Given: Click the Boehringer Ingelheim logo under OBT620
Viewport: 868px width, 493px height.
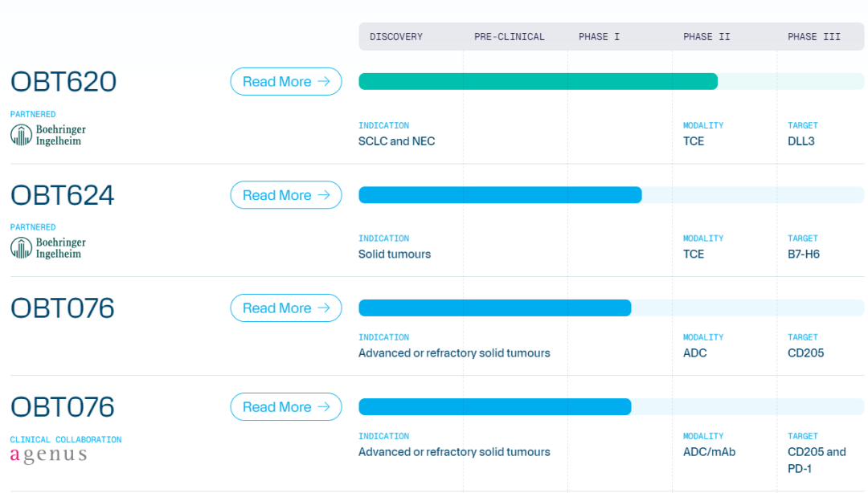Looking at the screenshot, I should pos(48,135).
